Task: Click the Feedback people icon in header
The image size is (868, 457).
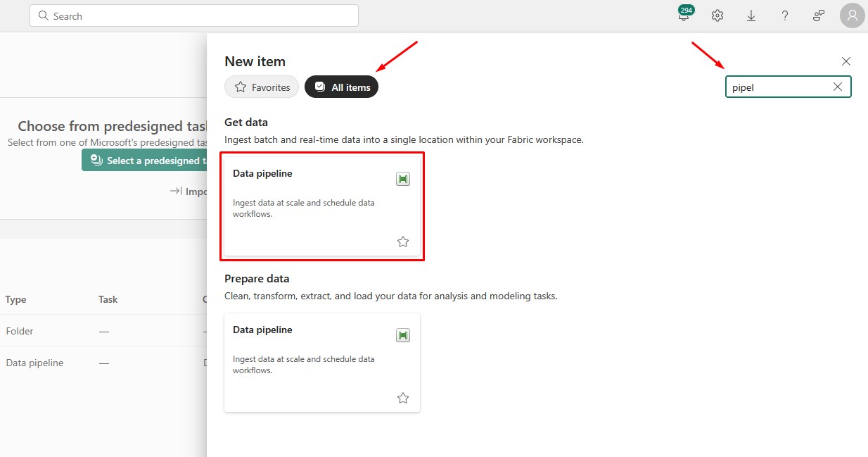Action: point(819,15)
